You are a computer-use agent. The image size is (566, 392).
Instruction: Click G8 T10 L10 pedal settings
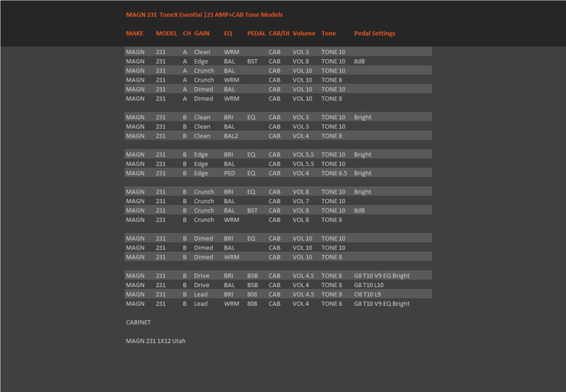[369, 285]
